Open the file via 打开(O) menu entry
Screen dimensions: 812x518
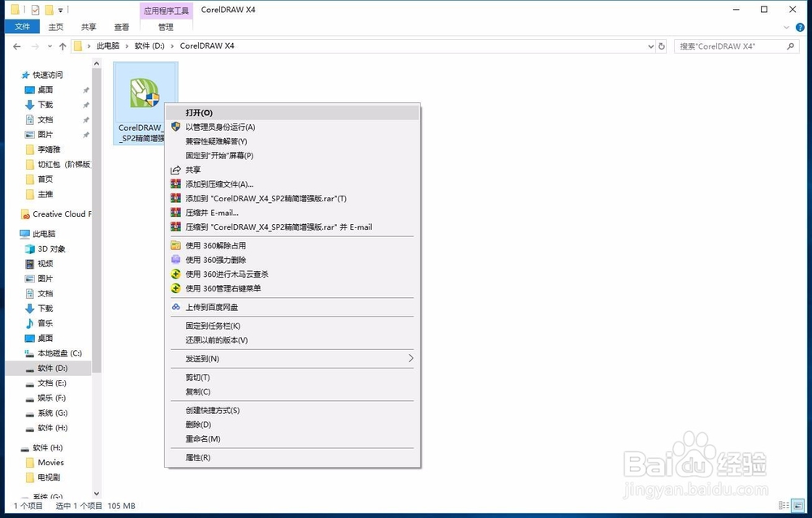click(x=292, y=112)
